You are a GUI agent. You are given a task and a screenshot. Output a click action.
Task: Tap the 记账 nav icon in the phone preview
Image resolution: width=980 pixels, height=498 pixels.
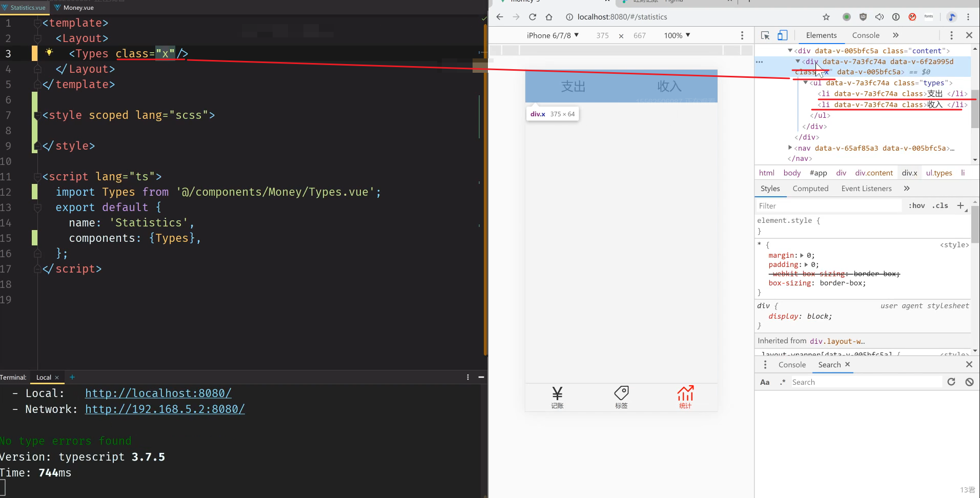557,398
